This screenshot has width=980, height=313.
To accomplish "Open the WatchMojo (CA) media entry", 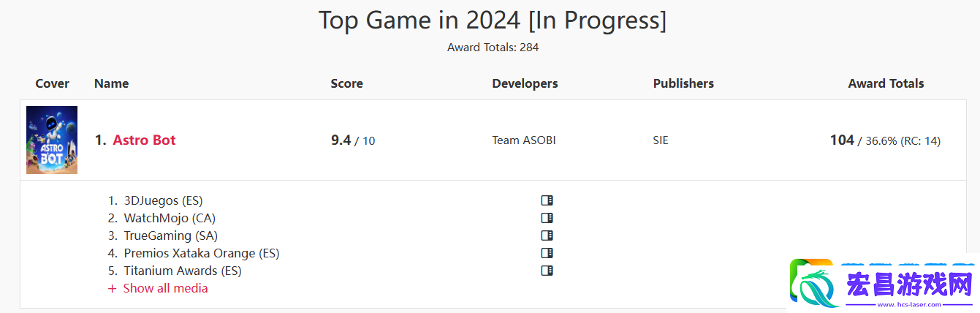I will [170, 218].
